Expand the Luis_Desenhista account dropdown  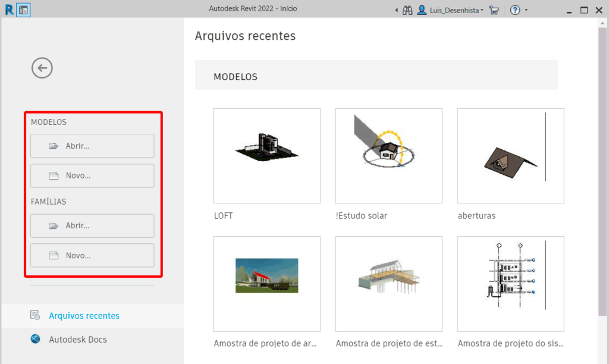(456, 10)
